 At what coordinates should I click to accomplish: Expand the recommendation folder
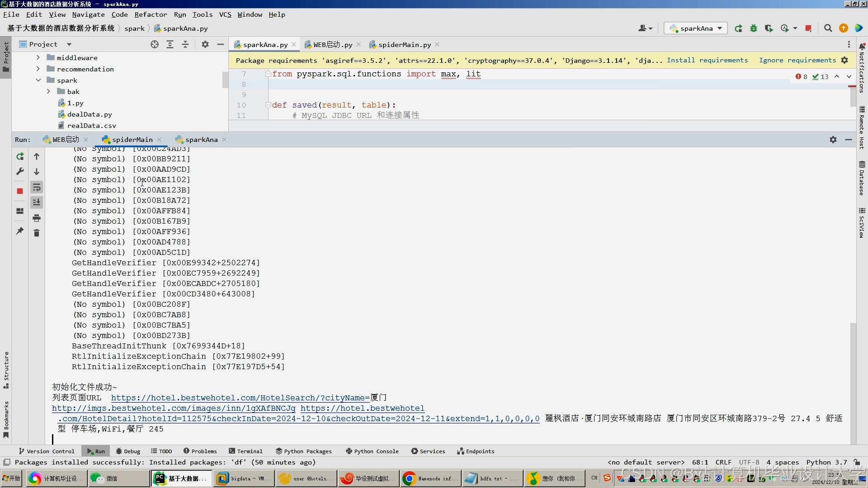(38, 69)
